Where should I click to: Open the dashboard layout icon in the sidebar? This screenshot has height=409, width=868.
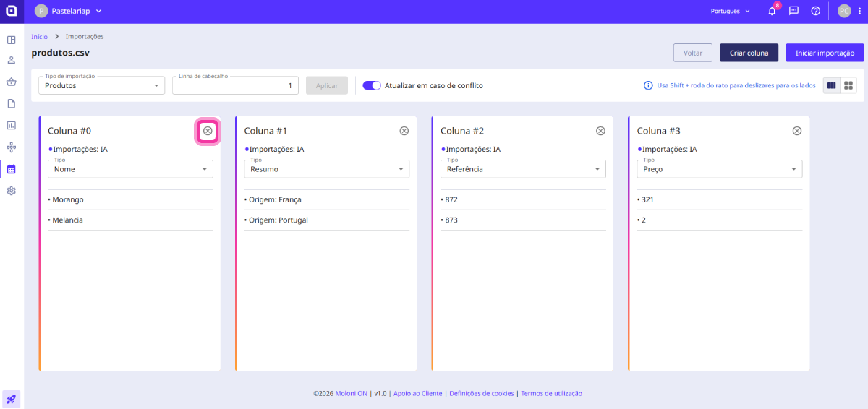click(12, 39)
